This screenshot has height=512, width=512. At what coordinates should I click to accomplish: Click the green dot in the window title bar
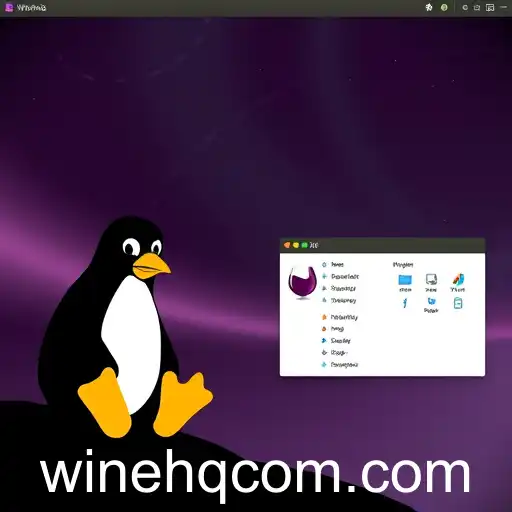click(x=304, y=245)
